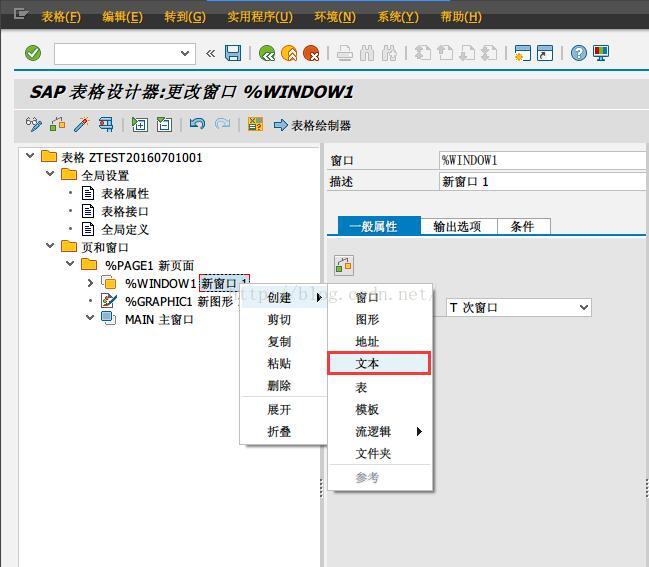The width and height of the screenshot is (649, 567).
Task: Collapse the %PAGE1 新页面 node
Action: [x=70, y=264]
